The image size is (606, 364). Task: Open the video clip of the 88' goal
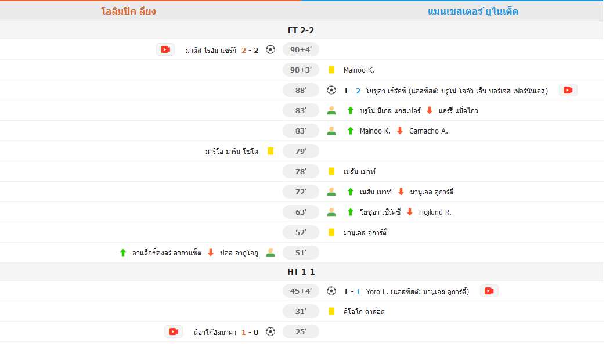568,90
